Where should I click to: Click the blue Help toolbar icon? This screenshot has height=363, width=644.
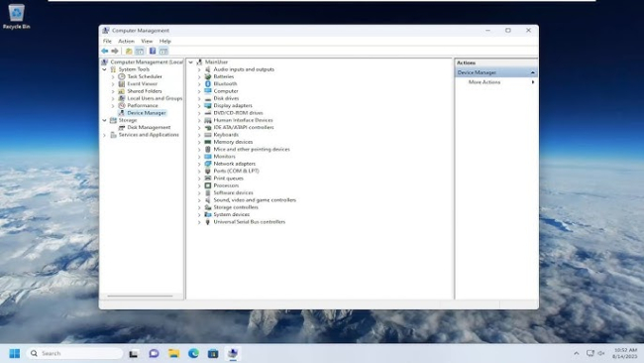click(x=153, y=51)
